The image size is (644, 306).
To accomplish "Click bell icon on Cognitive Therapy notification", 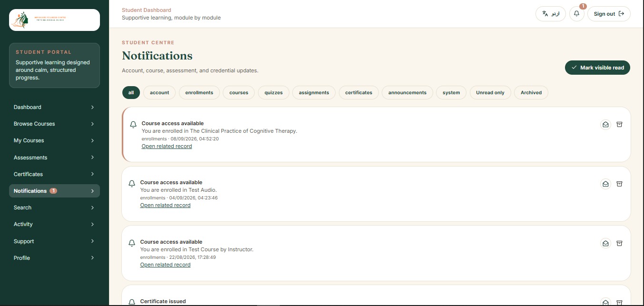I will 133,125.
